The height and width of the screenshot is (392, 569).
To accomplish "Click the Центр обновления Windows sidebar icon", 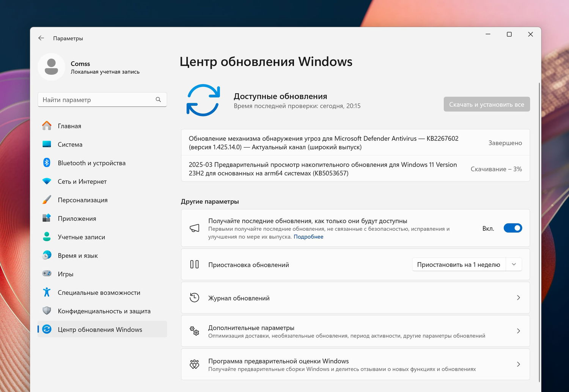I will 47,329.
